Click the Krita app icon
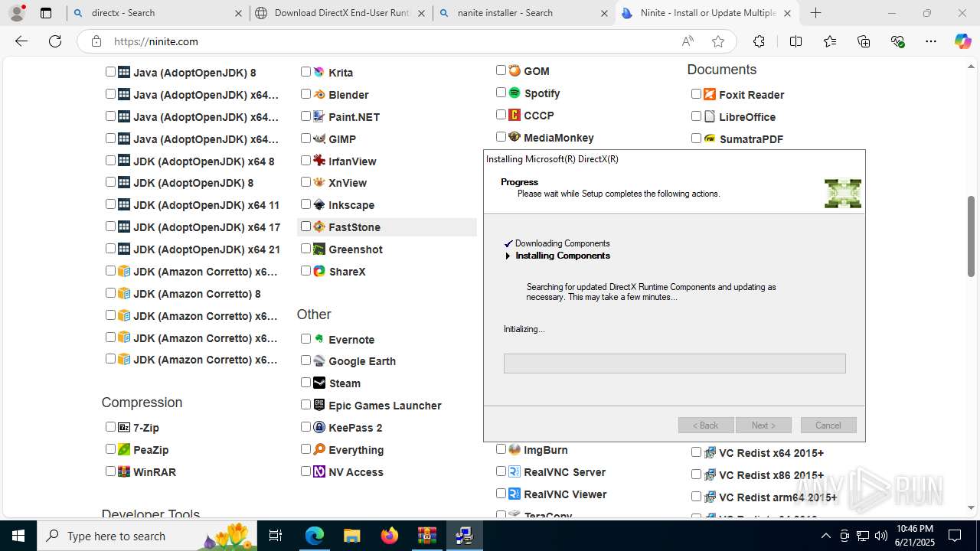Screen dimensions: 980x551 319,72
